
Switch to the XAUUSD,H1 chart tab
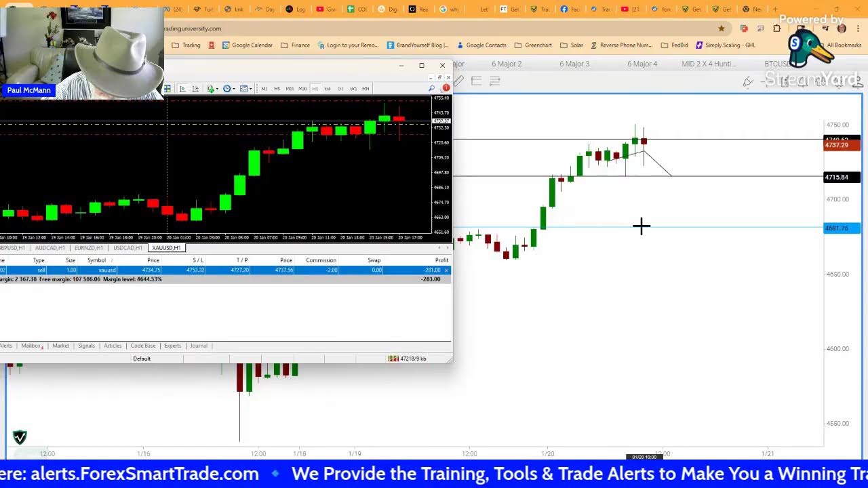[x=166, y=248]
